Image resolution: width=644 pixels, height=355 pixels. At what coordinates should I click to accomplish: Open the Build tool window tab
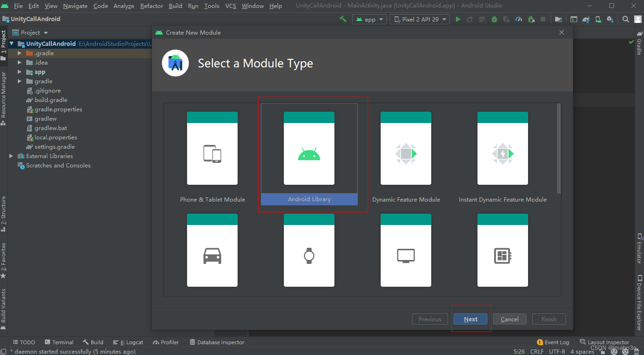(93, 342)
